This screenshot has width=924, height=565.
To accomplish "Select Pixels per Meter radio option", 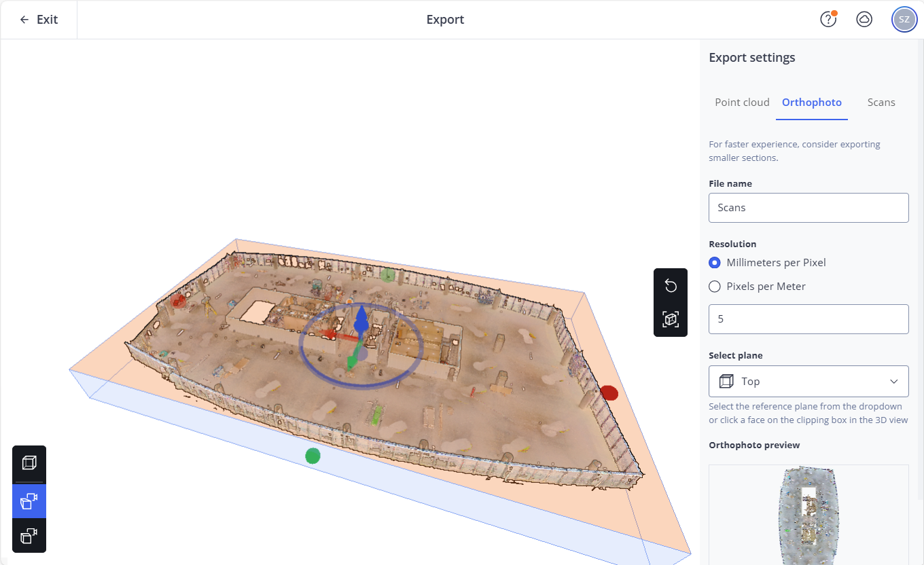I will 715,287.
